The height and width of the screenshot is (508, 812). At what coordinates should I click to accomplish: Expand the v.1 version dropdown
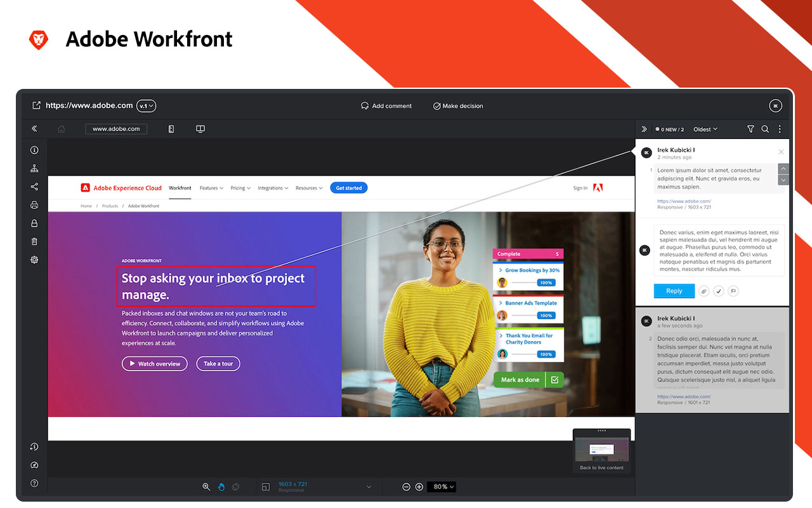pyautogui.click(x=146, y=105)
